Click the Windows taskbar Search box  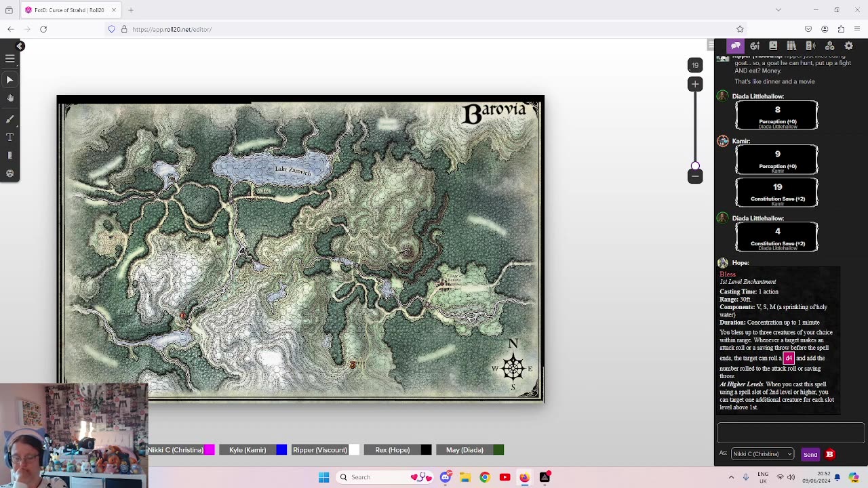(386, 477)
